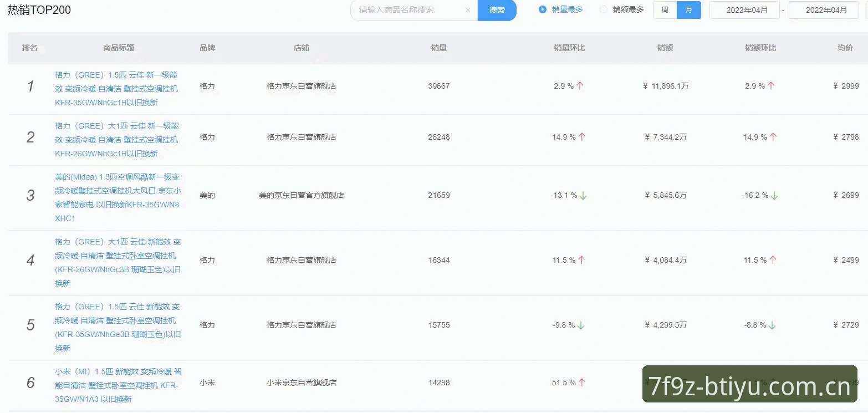
Task: Click rank number 3
Action: (30, 195)
